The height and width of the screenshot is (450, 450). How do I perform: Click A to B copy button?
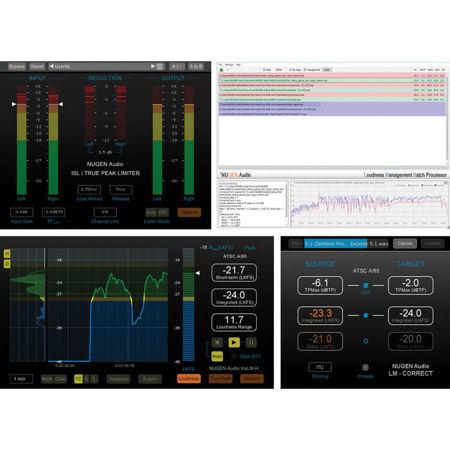tap(195, 67)
